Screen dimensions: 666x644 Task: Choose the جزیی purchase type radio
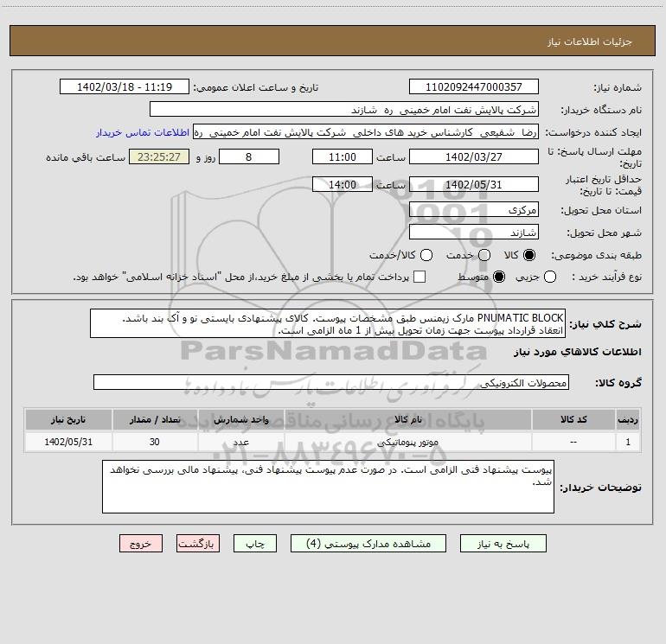(550, 277)
